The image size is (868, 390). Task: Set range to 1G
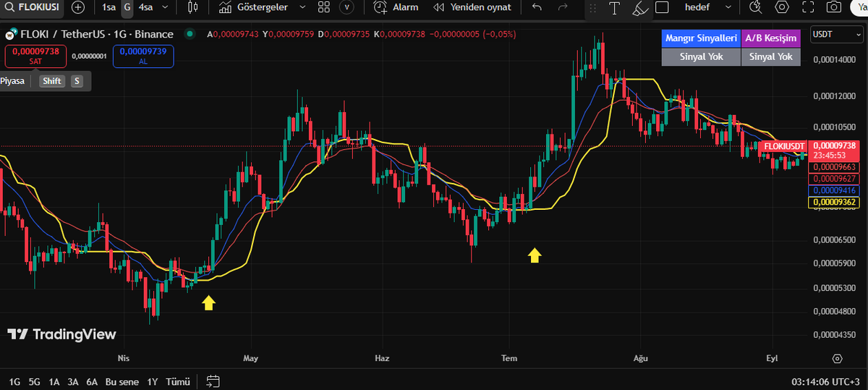coord(14,381)
